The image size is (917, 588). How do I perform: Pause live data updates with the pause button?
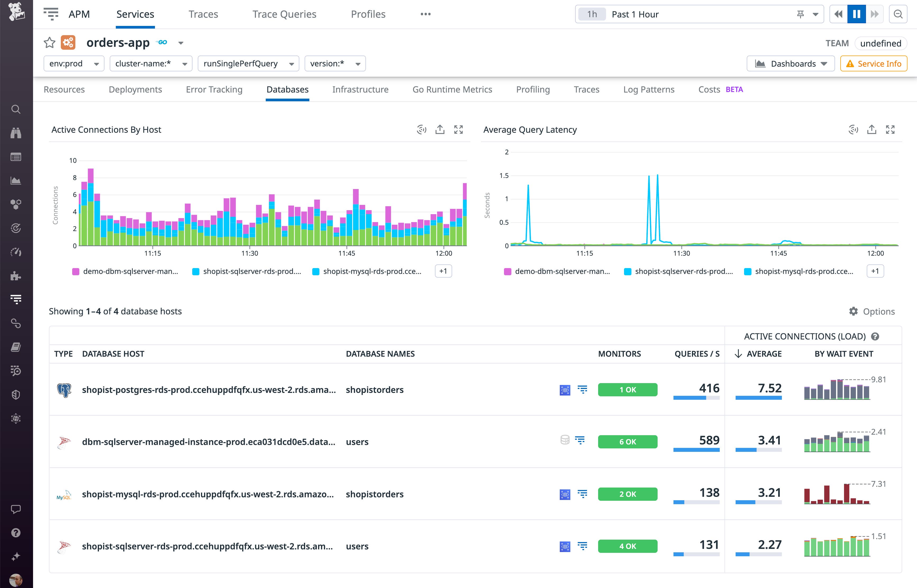point(857,14)
